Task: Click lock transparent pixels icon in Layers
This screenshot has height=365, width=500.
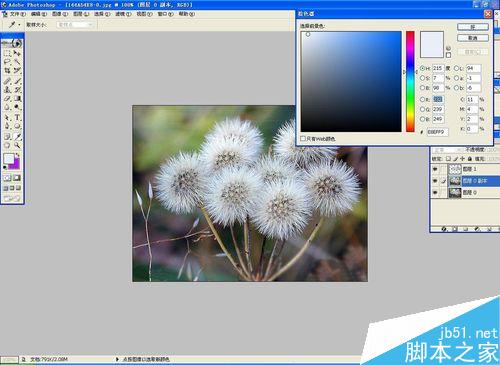Action: [x=449, y=159]
